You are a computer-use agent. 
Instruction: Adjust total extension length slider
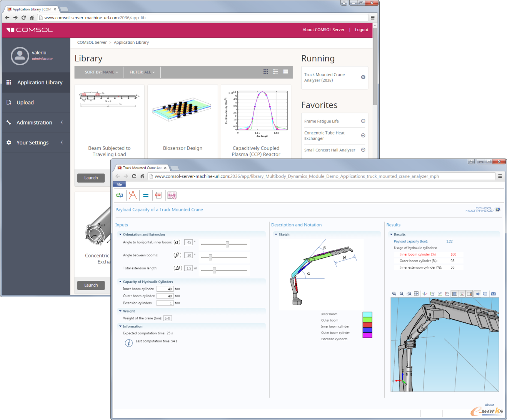[x=214, y=271]
